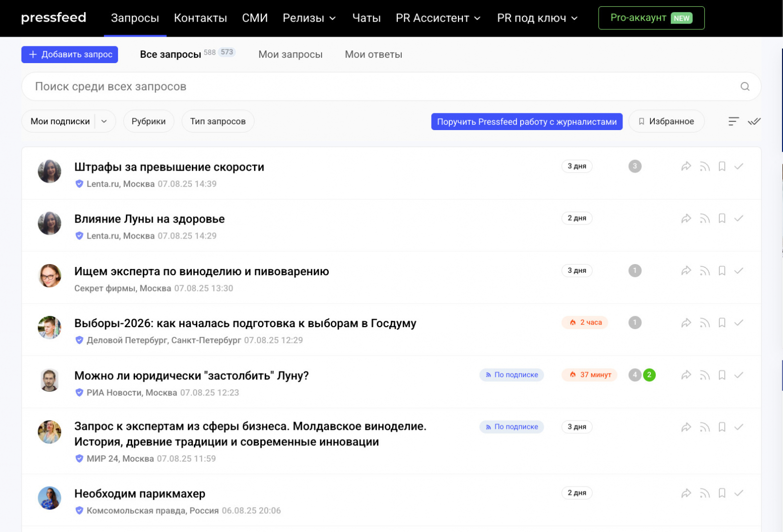Open the PR Ассистент dropdown
This screenshot has height=532, width=783.
[438, 18]
